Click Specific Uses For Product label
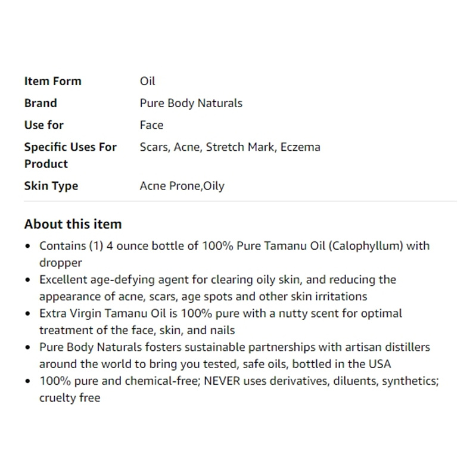This screenshot has height=476, width=476. point(70,155)
